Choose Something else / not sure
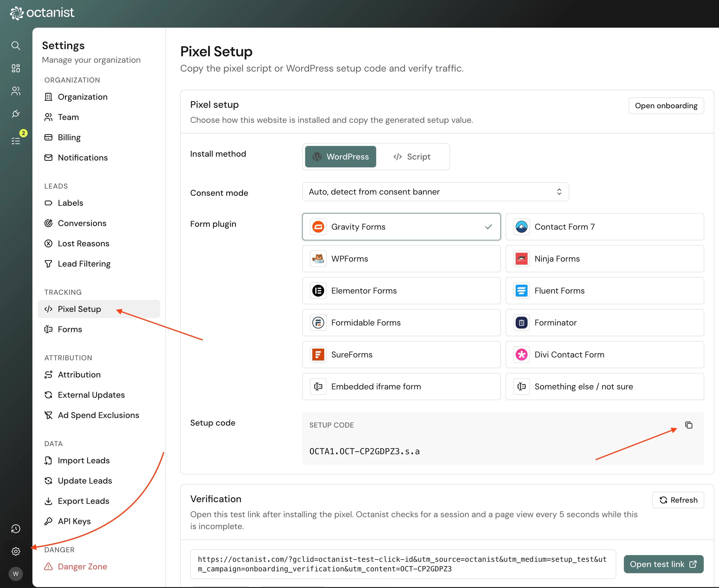The width and height of the screenshot is (719, 588). [x=605, y=387]
